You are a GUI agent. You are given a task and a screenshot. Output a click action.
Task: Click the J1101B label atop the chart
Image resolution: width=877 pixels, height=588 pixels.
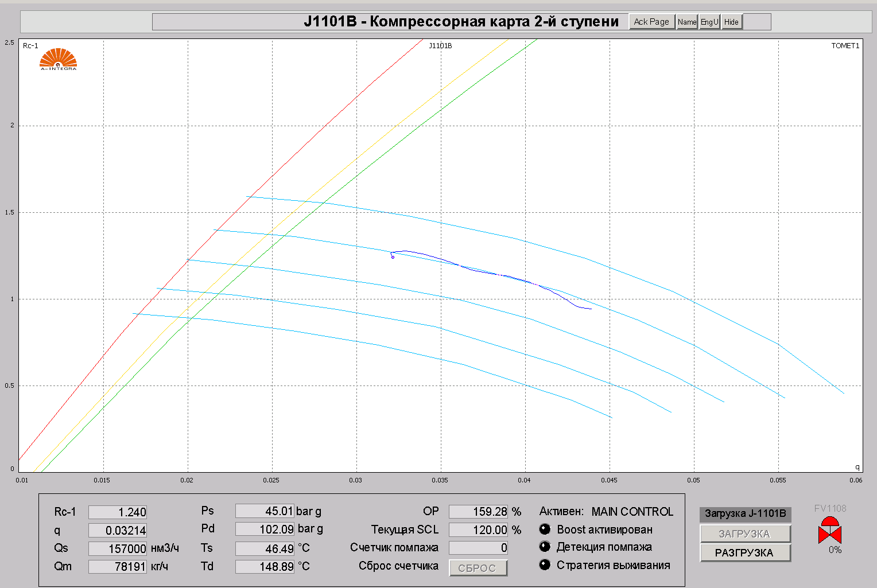pyautogui.click(x=440, y=46)
